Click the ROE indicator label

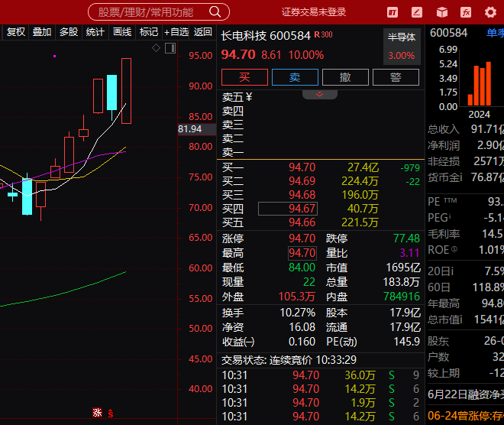(x=442, y=250)
